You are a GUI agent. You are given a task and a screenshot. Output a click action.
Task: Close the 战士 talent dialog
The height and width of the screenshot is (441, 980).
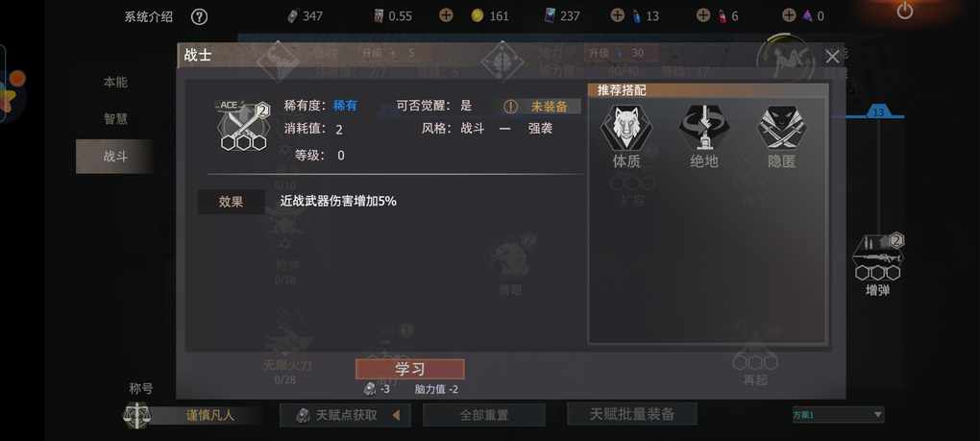[832, 57]
